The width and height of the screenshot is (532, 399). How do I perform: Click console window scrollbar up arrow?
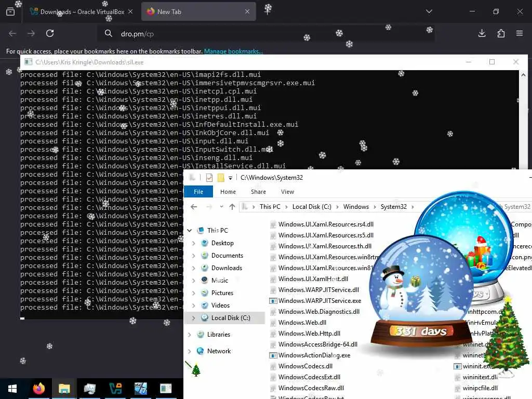coord(523,75)
